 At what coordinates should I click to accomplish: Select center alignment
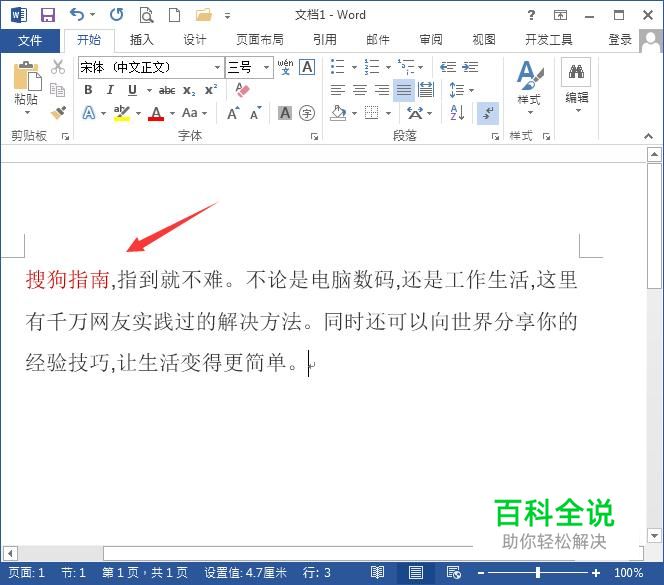(360, 90)
